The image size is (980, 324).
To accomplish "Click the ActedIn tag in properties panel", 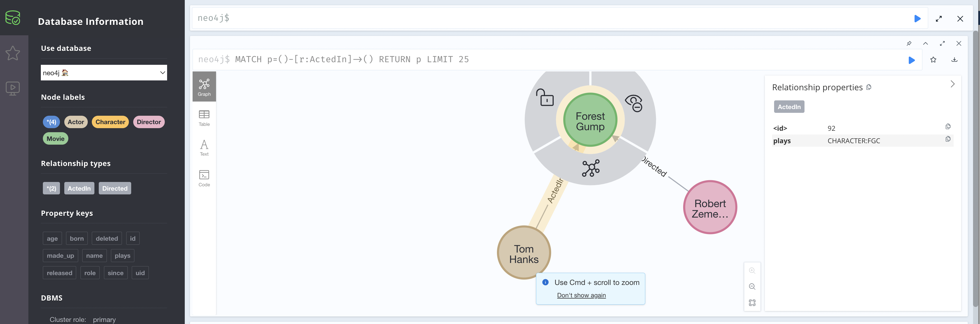I will coord(789,107).
